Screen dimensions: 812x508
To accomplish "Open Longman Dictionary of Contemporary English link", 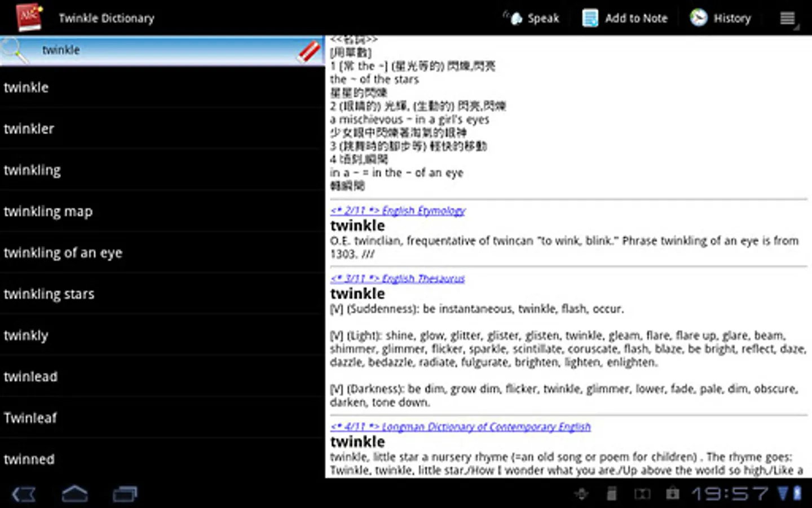I will (x=461, y=427).
